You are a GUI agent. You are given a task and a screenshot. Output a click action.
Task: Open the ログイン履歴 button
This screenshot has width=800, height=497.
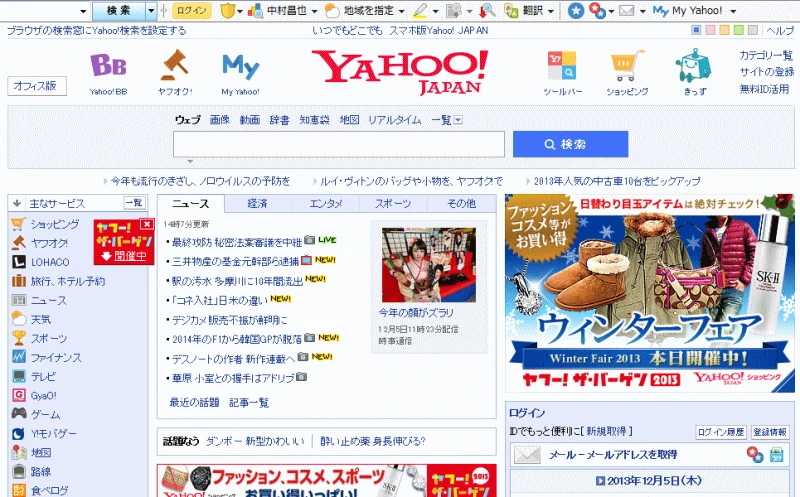coord(721,432)
